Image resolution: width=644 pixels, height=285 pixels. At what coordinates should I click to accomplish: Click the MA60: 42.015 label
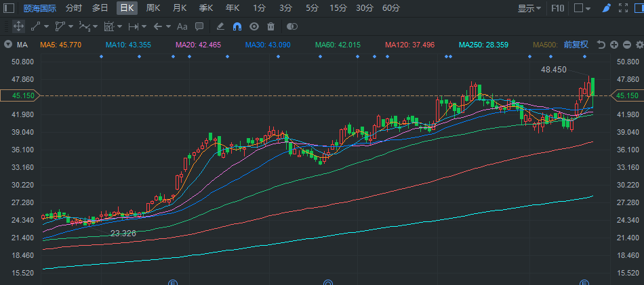click(x=338, y=45)
